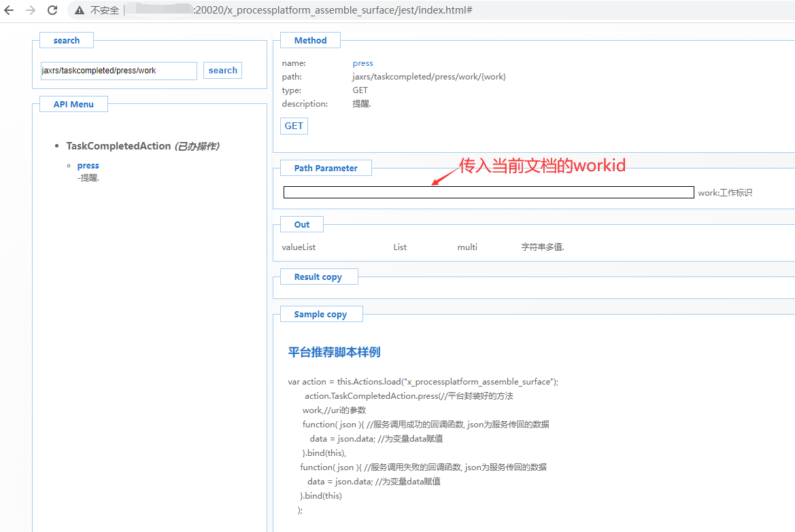Click the Sample copy label

[320, 315]
